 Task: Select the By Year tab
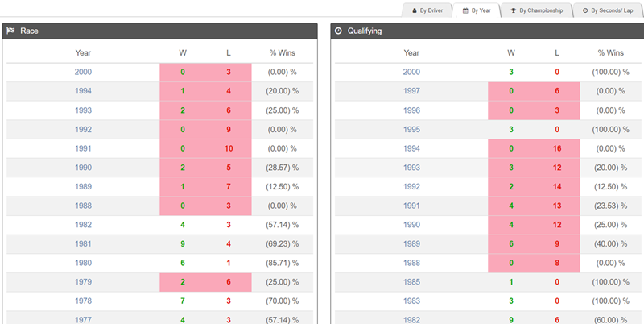pos(477,10)
